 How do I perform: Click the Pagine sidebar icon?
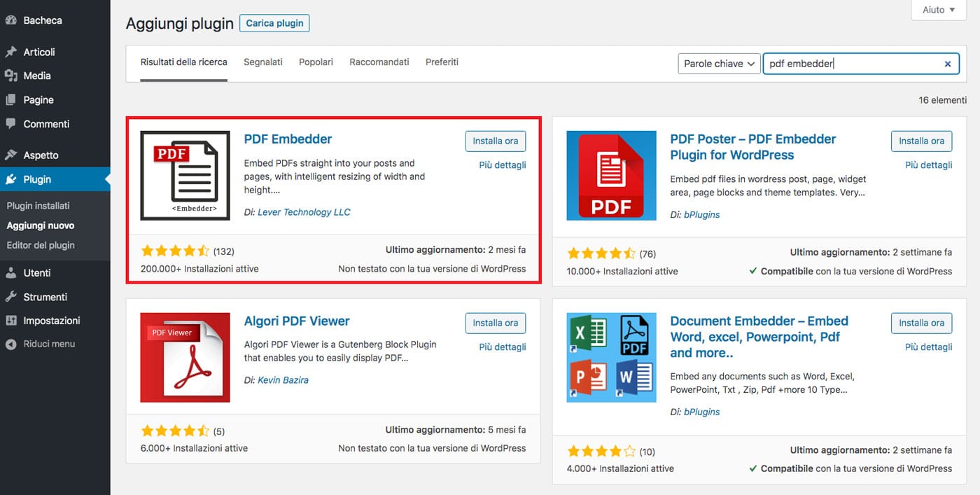(10, 99)
